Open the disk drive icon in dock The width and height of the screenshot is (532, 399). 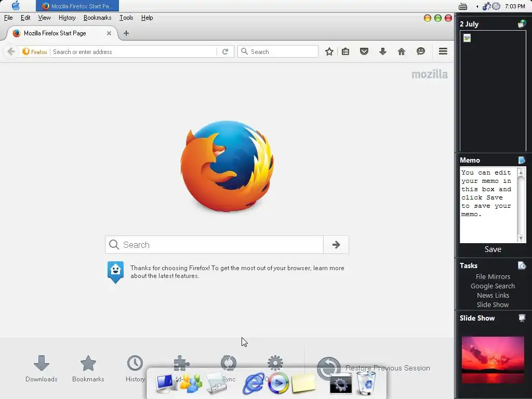tap(217, 383)
